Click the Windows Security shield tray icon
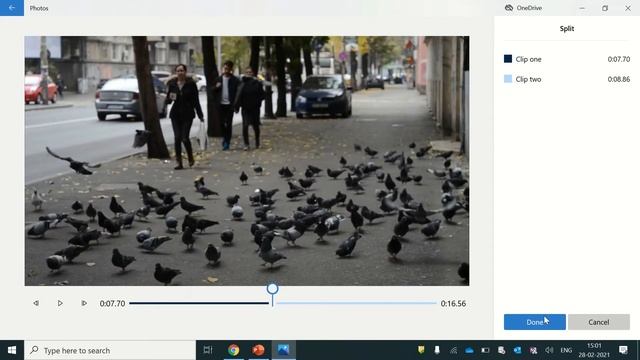 click(421, 350)
